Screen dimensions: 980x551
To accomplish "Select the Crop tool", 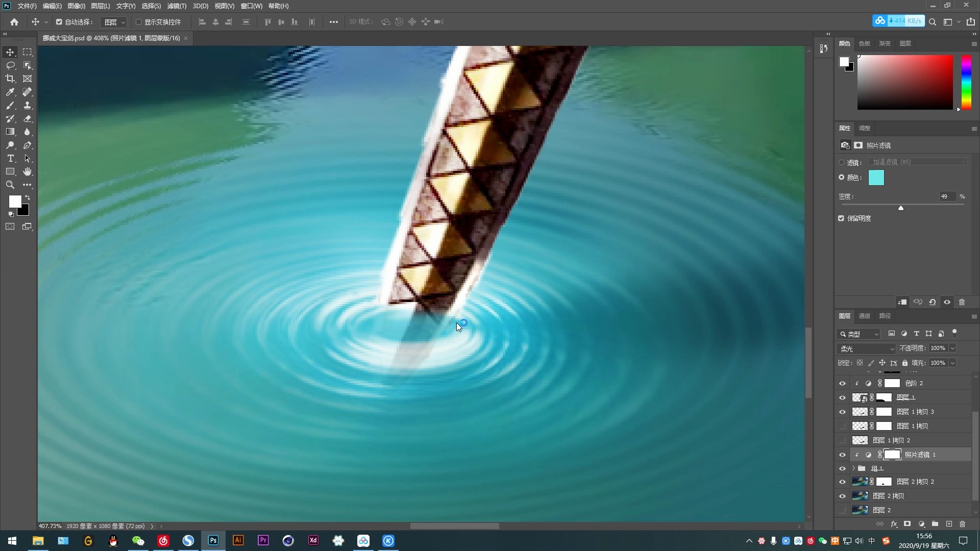I will [10, 79].
